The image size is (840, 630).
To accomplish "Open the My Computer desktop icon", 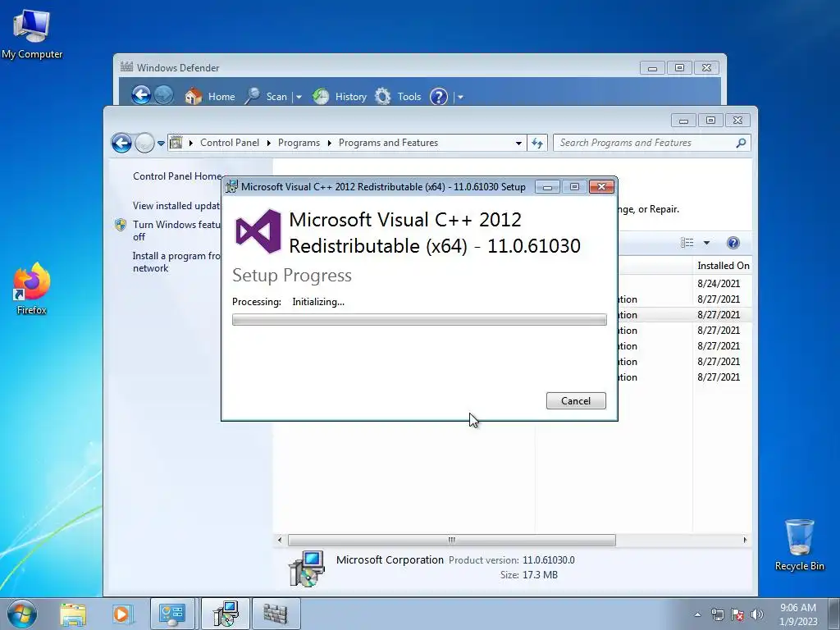I will [x=32, y=34].
